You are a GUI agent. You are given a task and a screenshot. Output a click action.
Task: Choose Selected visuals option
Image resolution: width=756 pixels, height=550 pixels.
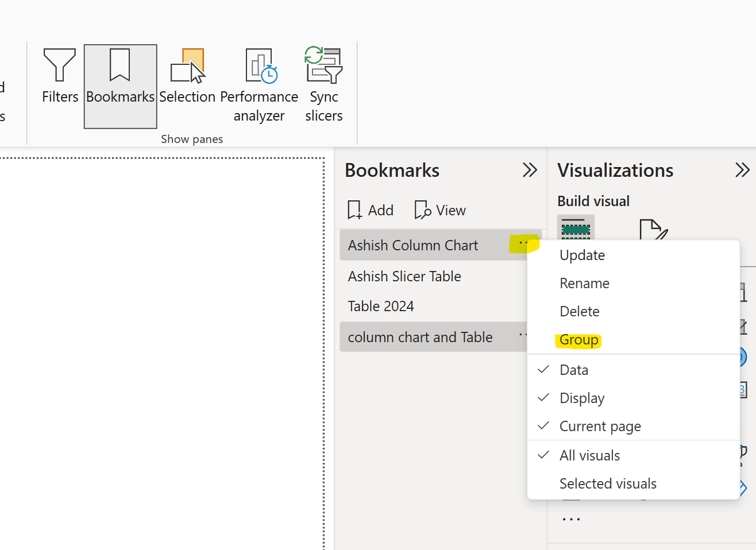pos(608,484)
